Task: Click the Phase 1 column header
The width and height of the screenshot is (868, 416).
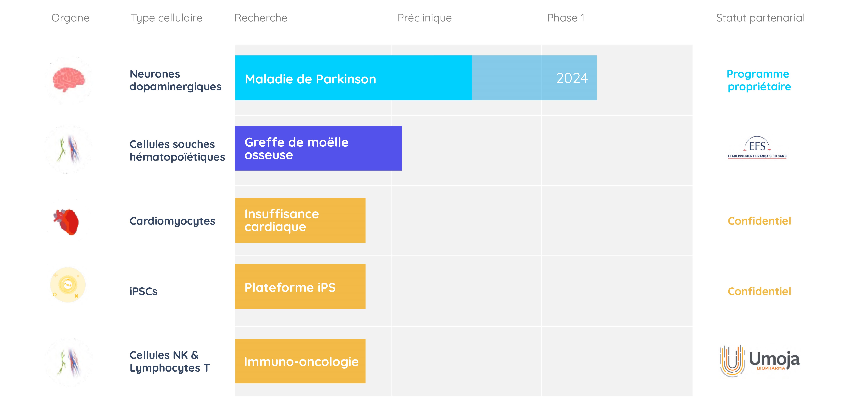Action: pyautogui.click(x=566, y=18)
